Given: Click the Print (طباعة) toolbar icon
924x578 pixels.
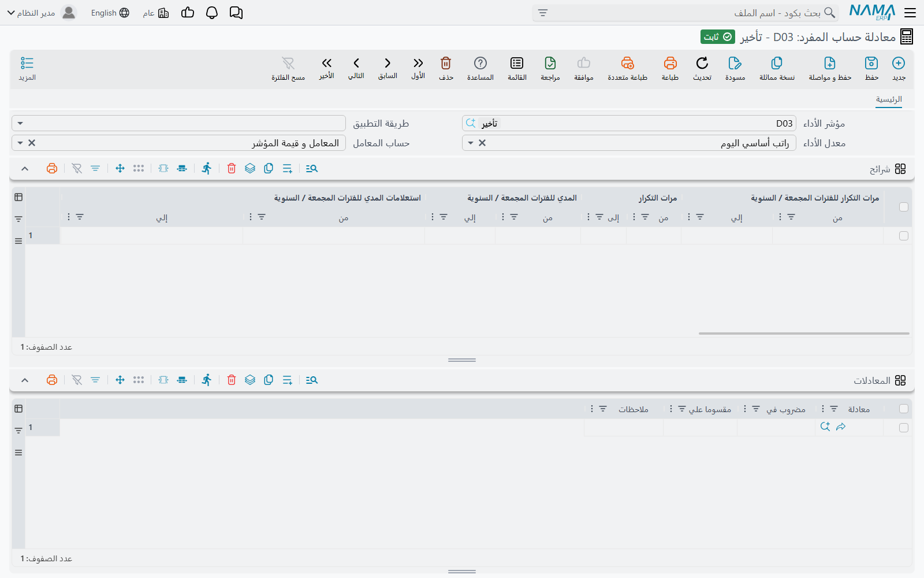Looking at the screenshot, I should [x=670, y=63].
